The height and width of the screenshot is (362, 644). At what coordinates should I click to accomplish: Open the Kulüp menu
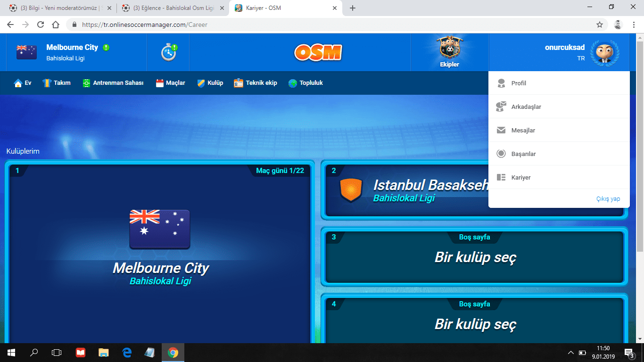click(x=210, y=83)
